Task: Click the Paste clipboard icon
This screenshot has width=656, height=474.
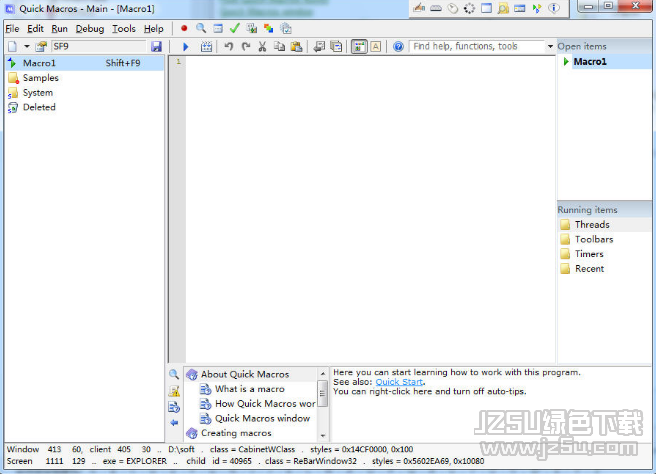Action: [x=296, y=46]
